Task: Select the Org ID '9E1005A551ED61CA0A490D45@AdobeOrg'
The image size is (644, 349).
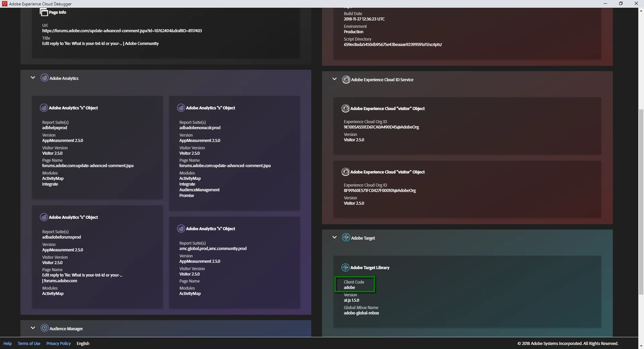Action: 381,127
